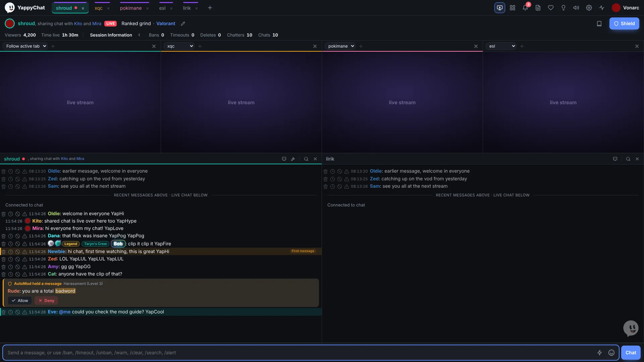
Task: Warn Cat with the triangle icon
Action: tap(24, 274)
